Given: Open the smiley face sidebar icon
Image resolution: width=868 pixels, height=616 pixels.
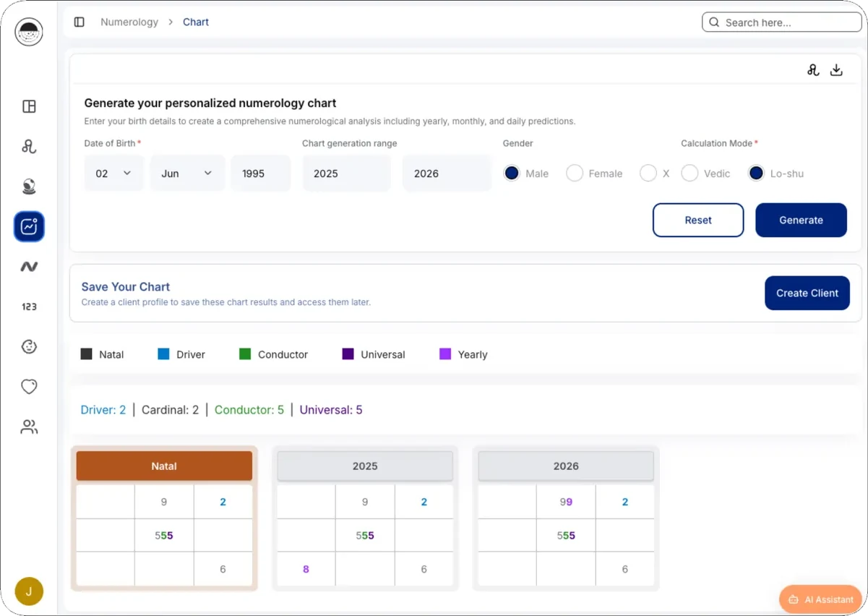Looking at the screenshot, I should pyautogui.click(x=29, y=346).
